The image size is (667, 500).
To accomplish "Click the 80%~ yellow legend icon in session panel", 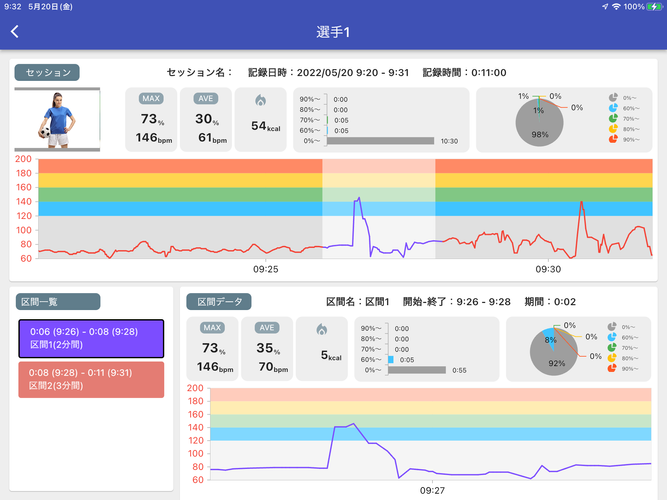I will [612, 129].
